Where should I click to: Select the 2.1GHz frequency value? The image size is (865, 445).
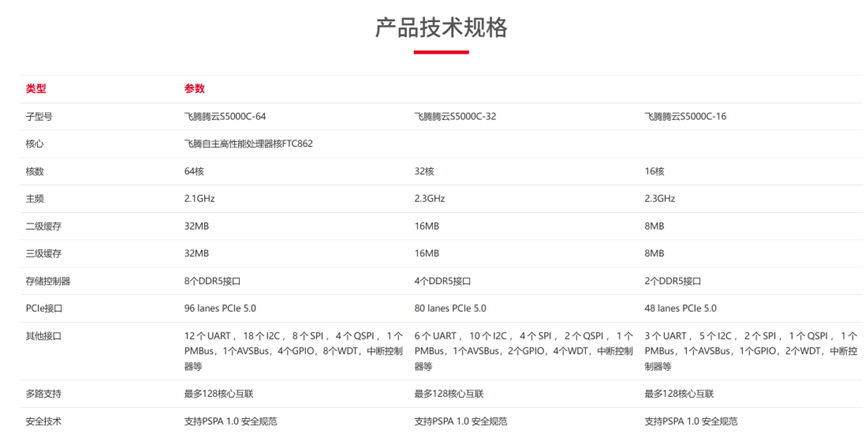pyautogui.click(x=200, y=199)
